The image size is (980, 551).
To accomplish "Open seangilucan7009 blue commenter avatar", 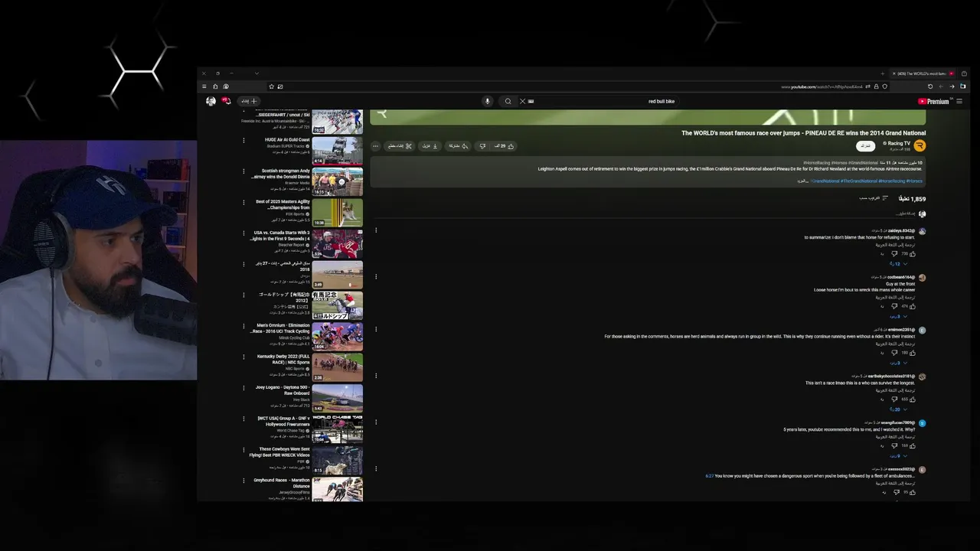I will pyautogui.click(x=922, y=423).
